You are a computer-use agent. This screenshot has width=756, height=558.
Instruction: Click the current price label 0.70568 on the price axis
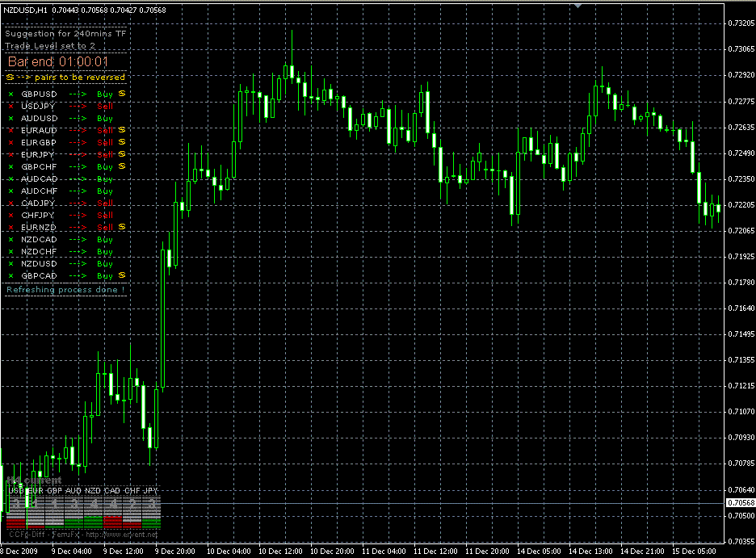click(x=741, y=503)
